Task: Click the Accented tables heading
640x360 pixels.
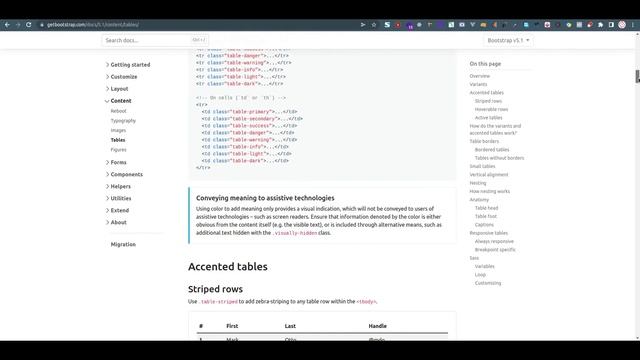Action: 228,267
